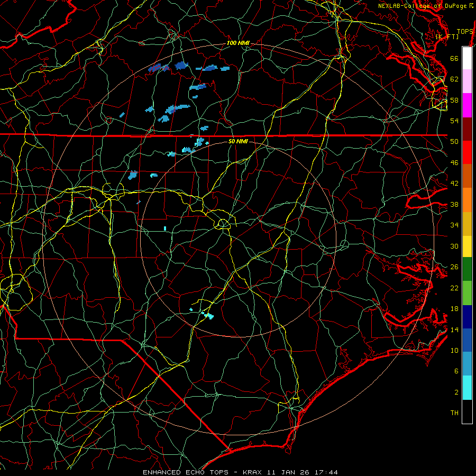Click the navy blue legend swatch
The image size is (476, 476).
[467, 317]
